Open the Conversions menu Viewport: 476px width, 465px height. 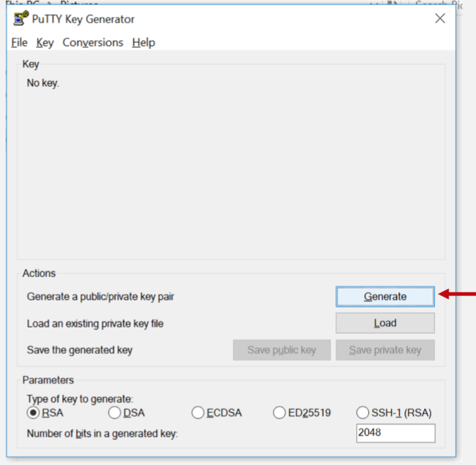pos(93,43)
